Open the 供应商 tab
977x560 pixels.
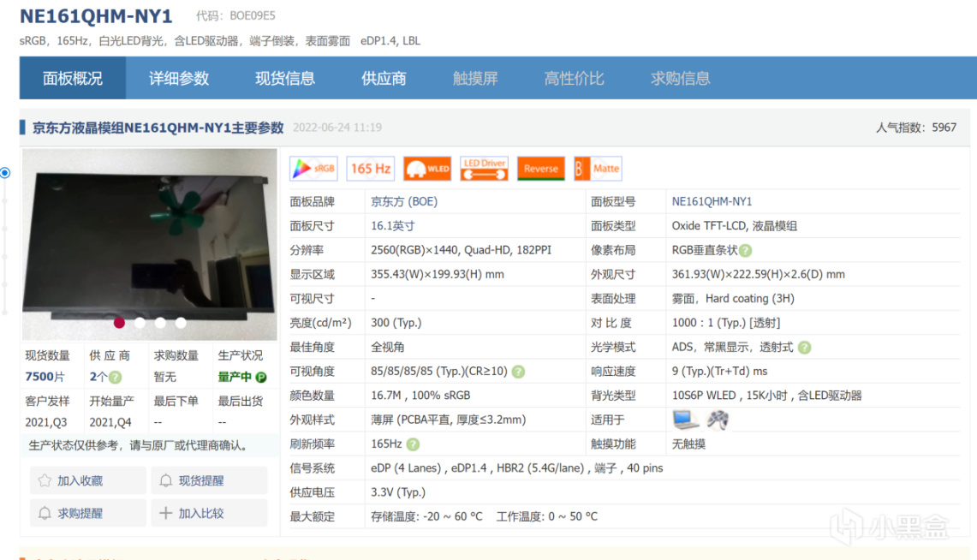[x=384, y=79]
